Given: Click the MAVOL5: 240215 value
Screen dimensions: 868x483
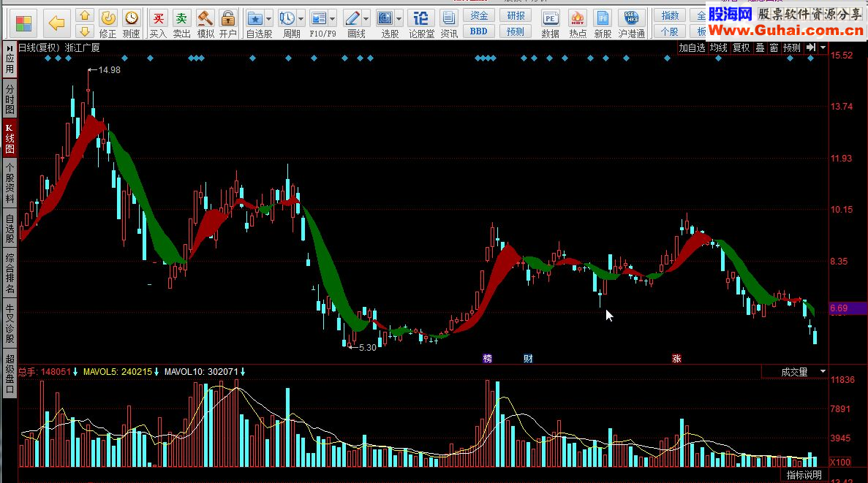Looking at the screenshot, I should coord(117,372).
